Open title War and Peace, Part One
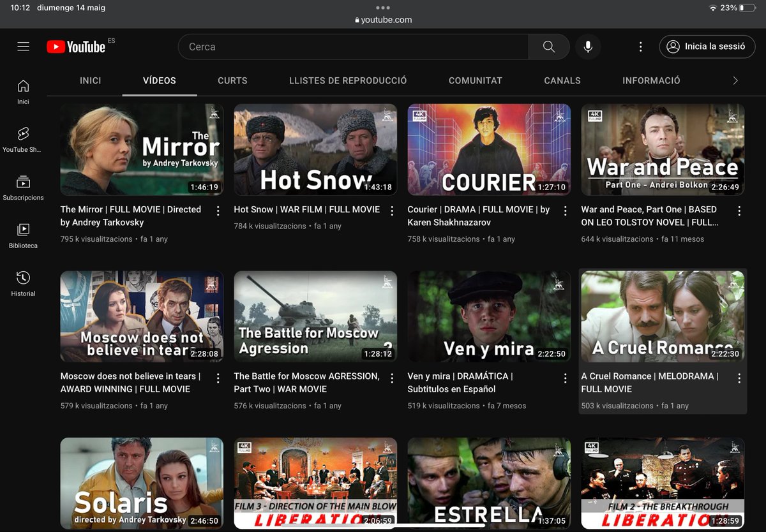This screenshot has height=532, width=766. point(650,216)
